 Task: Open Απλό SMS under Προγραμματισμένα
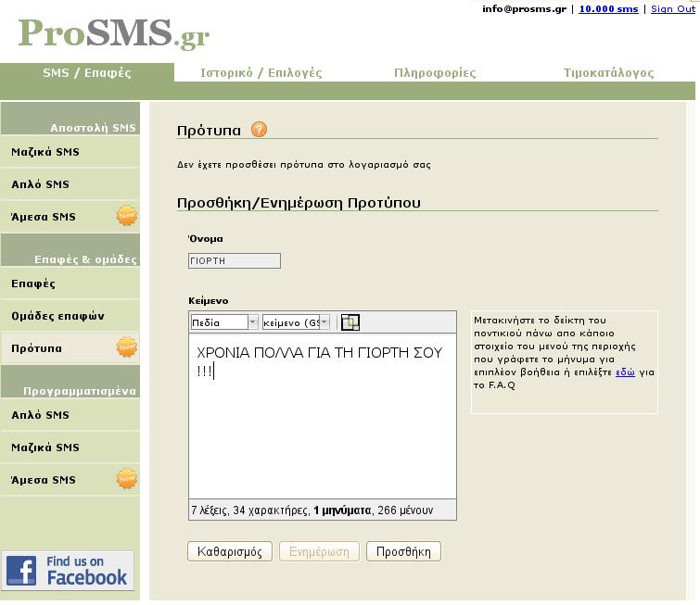pos(70,415)
